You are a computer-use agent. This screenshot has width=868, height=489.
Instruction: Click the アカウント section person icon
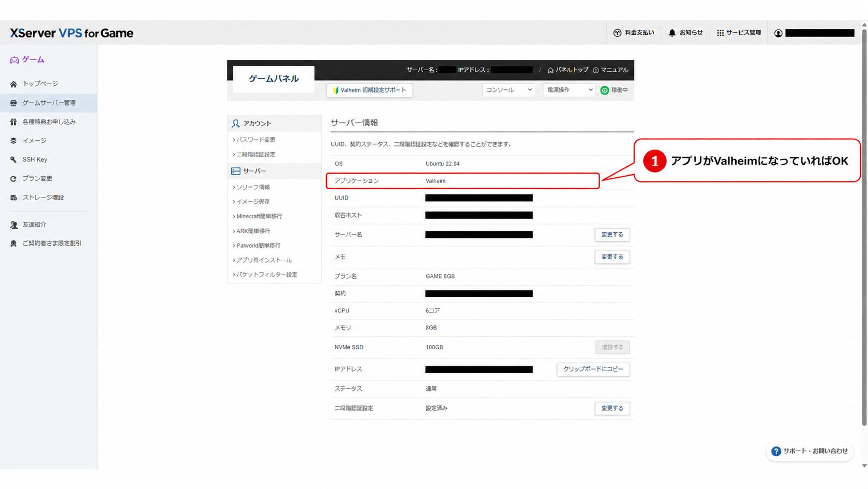click(x=236, y=123)
